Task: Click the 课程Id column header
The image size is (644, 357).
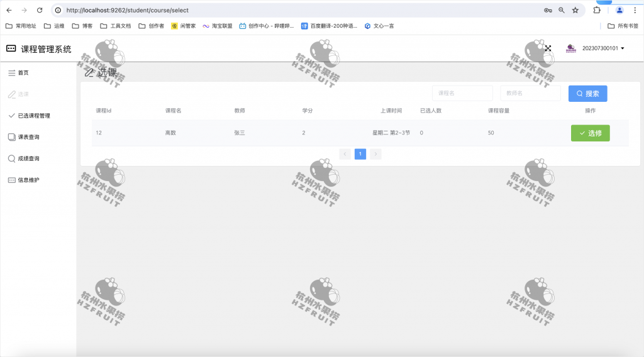Action: click(104, 111)
